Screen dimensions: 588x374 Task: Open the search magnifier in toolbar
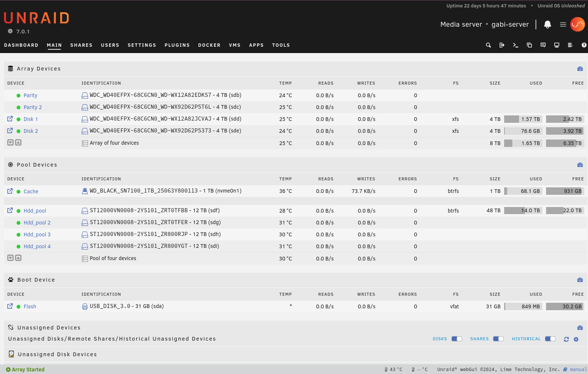(x=488, y=45)
